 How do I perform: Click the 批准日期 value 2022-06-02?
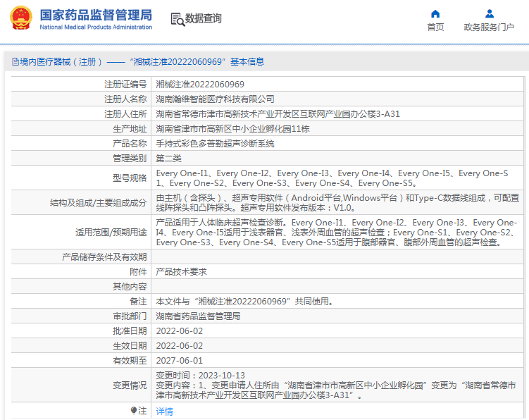click(x=179, y=331)
